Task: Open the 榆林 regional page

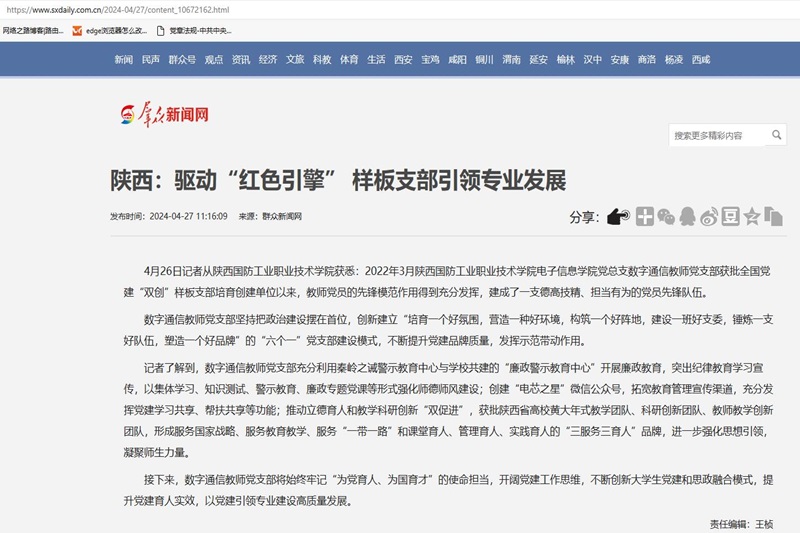Action: click(x=566, y=60)
